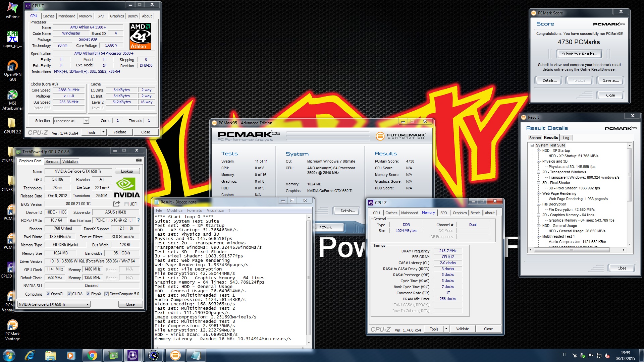Collapse the Physics and 3D node

click(538, 162)
